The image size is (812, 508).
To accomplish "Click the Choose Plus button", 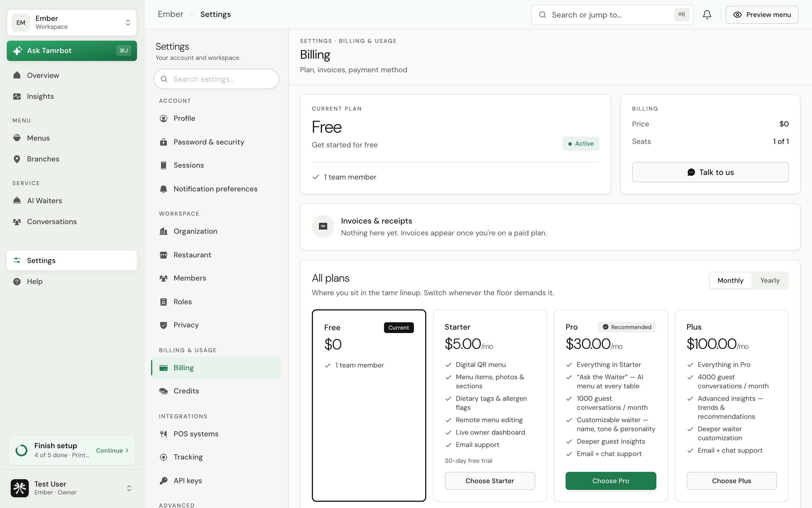I will (x=731, y=481).
